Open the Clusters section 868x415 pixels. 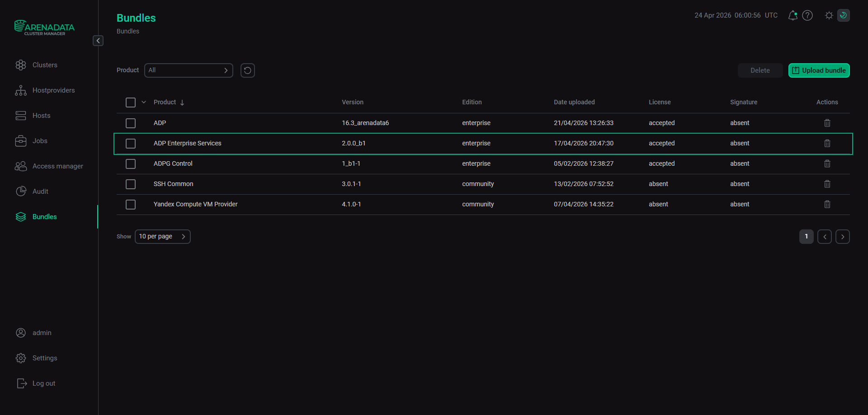[x=45, y=65]
